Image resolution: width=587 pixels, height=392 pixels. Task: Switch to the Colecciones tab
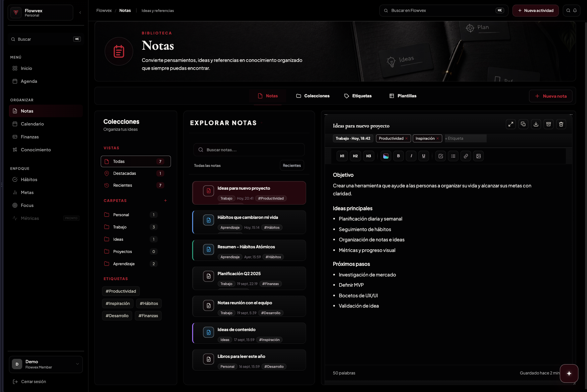pyautogui.click(x=313, y=96)
